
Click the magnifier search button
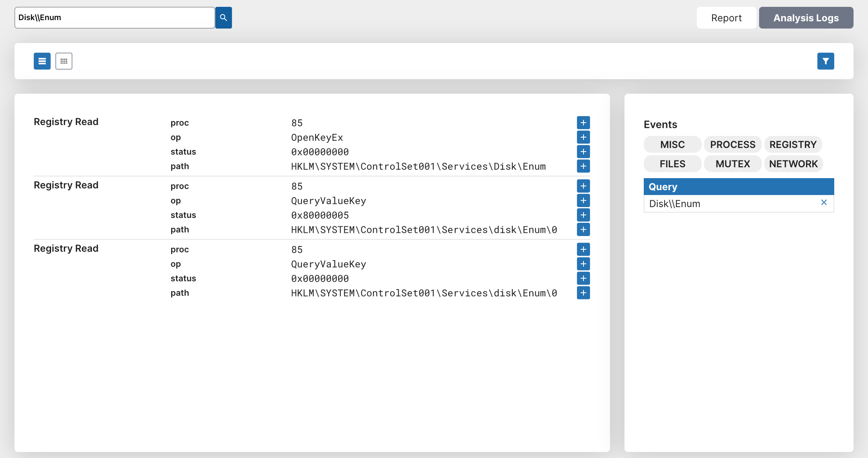(x=223, y=18)
